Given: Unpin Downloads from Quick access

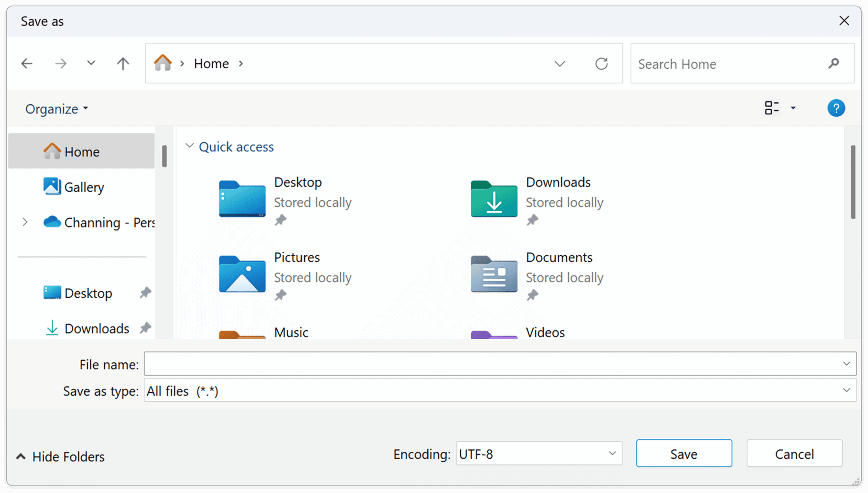Looking at the screenshot, I should click(x=533, y=220).
